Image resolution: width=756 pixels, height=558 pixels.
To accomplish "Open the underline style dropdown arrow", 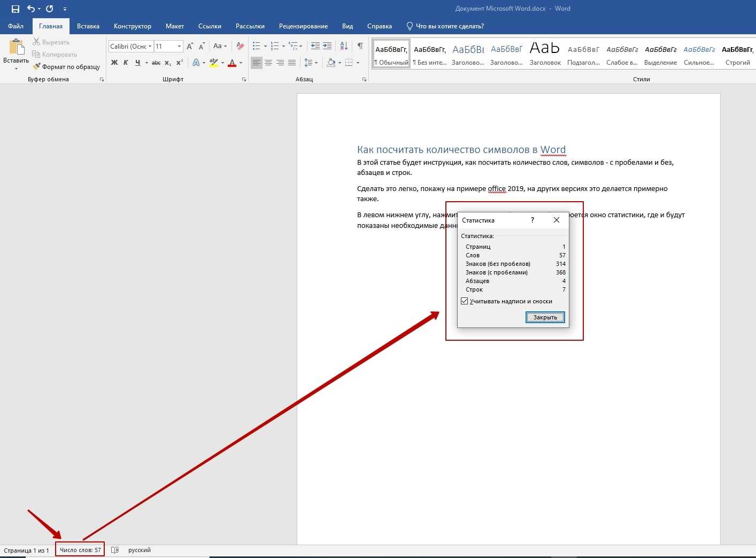I will (x=146, y=63).
